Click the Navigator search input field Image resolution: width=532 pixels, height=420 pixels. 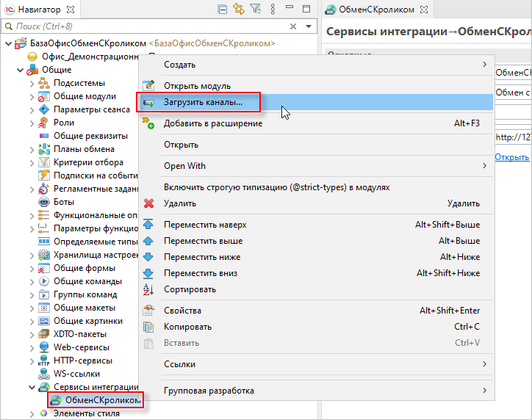tap(147, 26)
